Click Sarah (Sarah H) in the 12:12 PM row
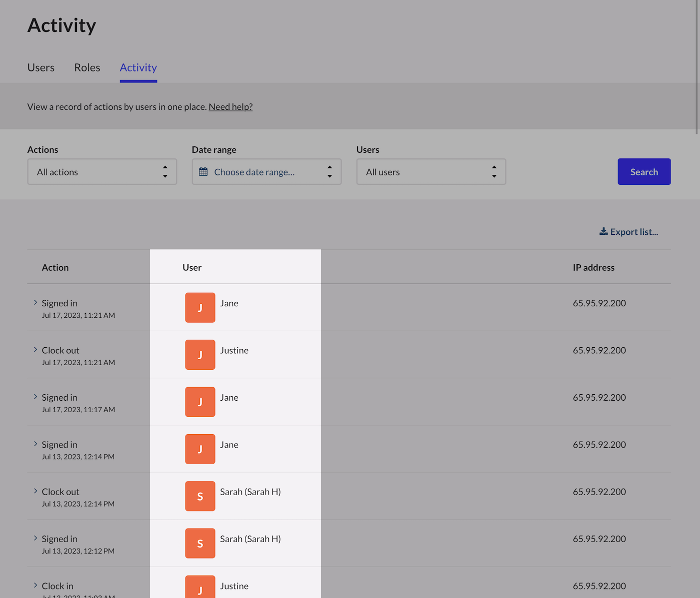Screen dimensions: 700x598 point(250,539)
